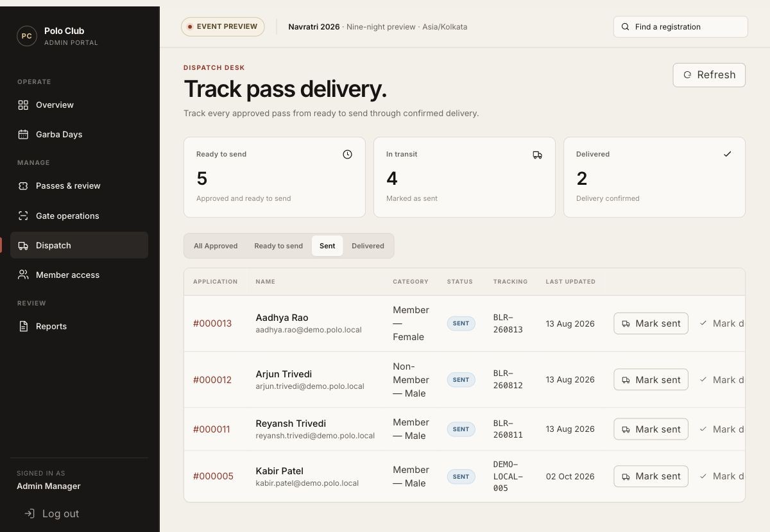
Task: Click the Ready to send summary card
Action: point(275,177)
